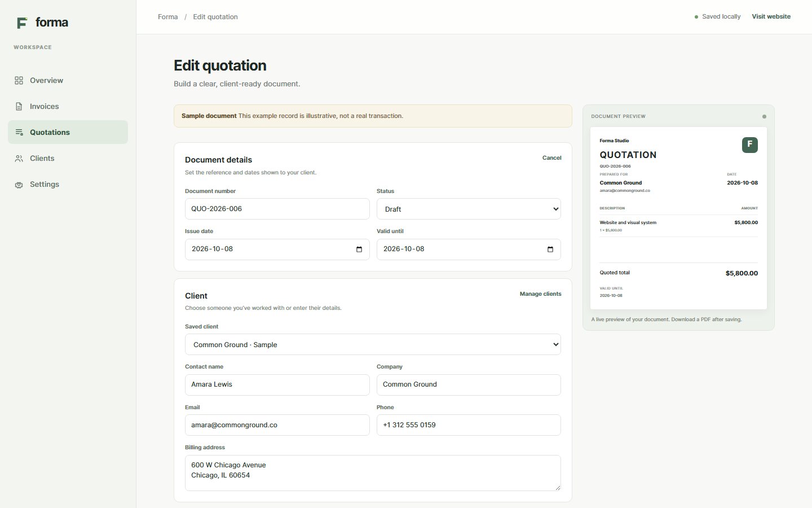Click amara@commonground.co in the preview

[x=625, y=191]
